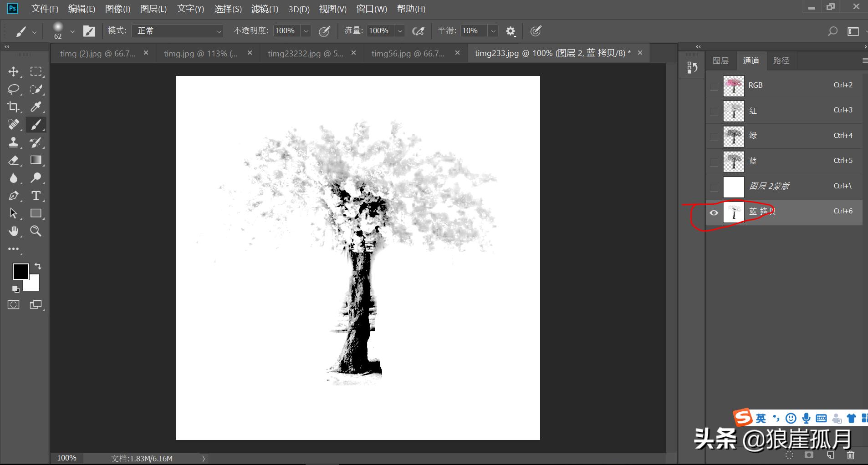Select the Move tool
This screenshot has width=868, height=465.
tap(13, 72)
